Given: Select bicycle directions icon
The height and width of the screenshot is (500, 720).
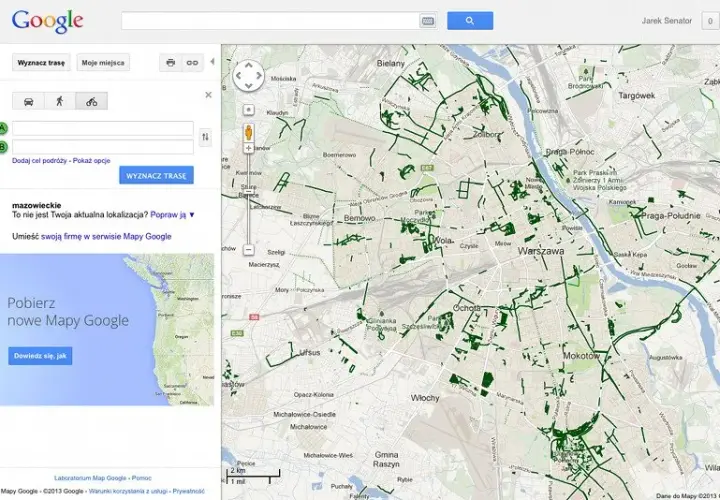Looking at the screenshot, I should click(x=91, y=101).
